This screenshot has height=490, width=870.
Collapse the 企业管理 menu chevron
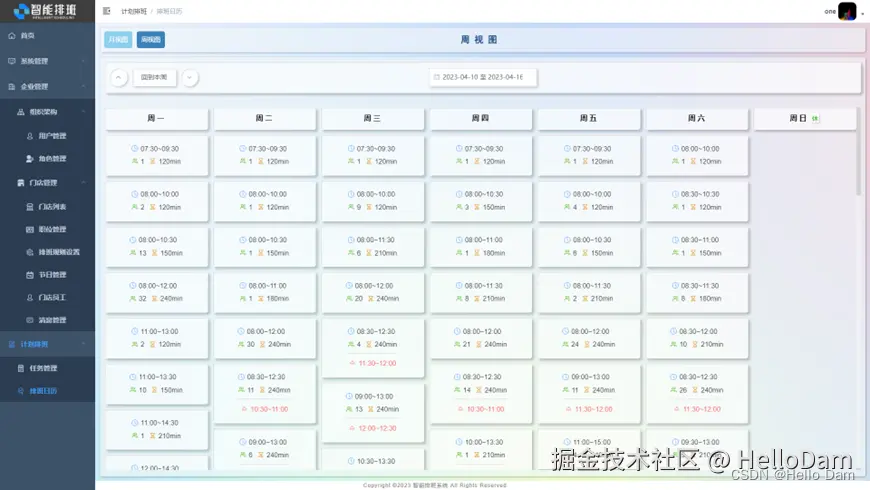click(x=83, y=87)
